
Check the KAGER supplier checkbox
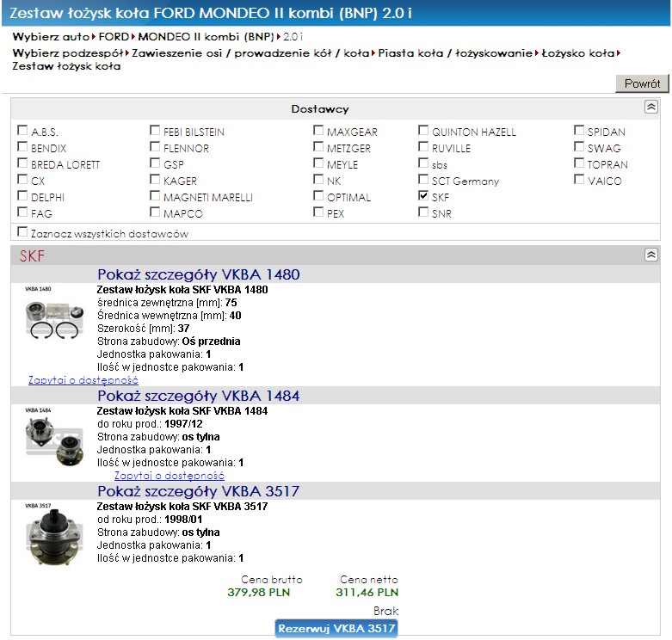[155, 179]
